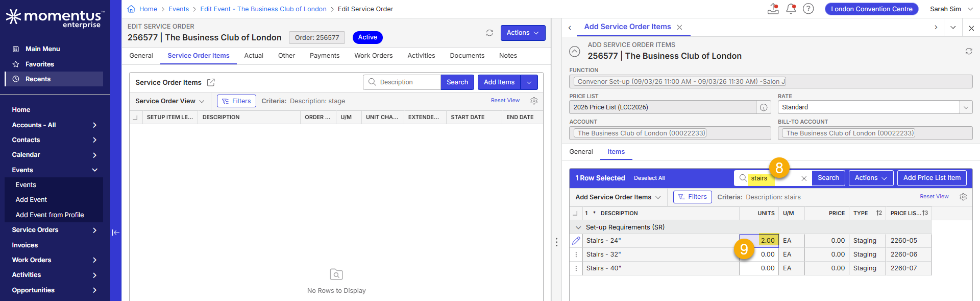Pop out the Service Order Items grid
The height and width of the screenshot is (301, 980).
(x=211, y=82)
